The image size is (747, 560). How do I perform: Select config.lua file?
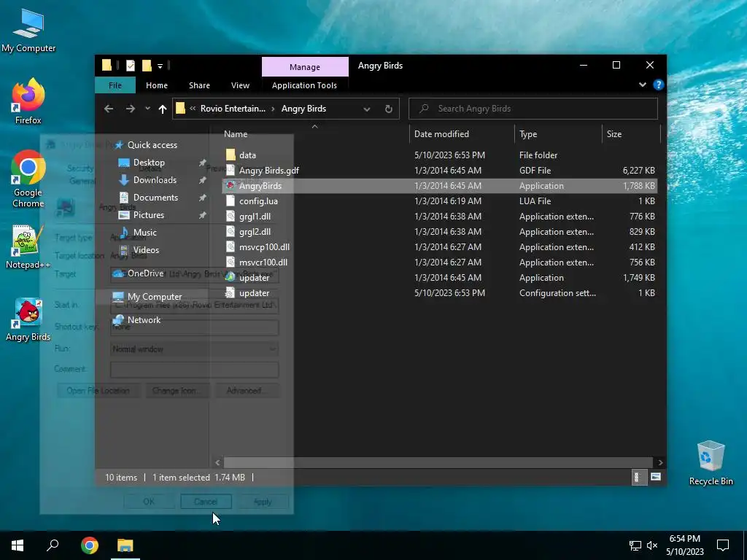pos(439,201)
